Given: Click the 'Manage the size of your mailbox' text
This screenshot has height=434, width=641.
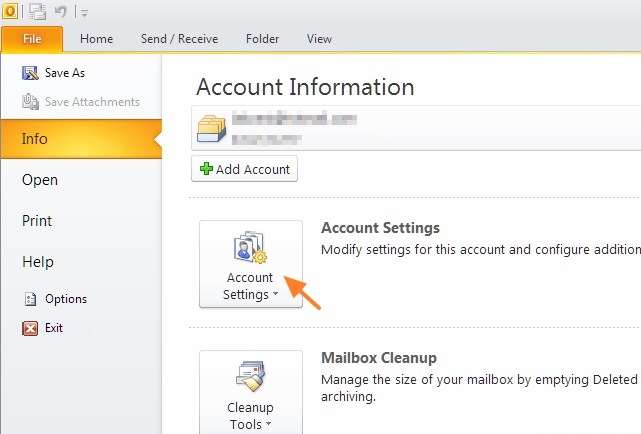Looking at the screenshot, I should point(479,387).
